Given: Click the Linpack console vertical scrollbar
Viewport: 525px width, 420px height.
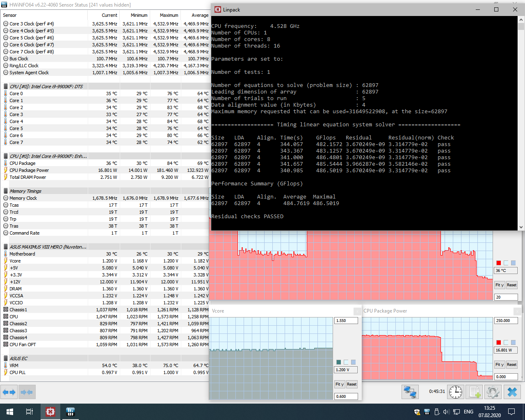Looking at the screenshot, I should click(x=521, y=123).
